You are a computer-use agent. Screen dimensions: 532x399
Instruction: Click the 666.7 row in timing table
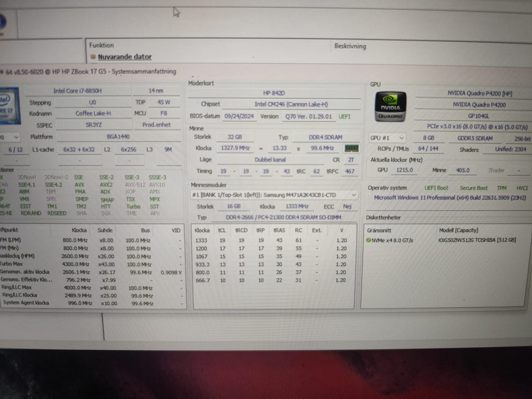pyautogui.click(x=270, y=280)
